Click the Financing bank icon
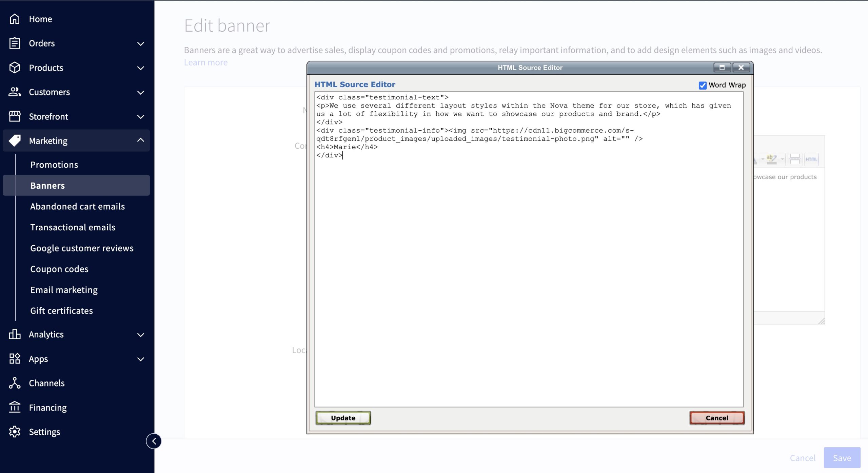Viewport: 868px width, 473px height. (15, 407)
